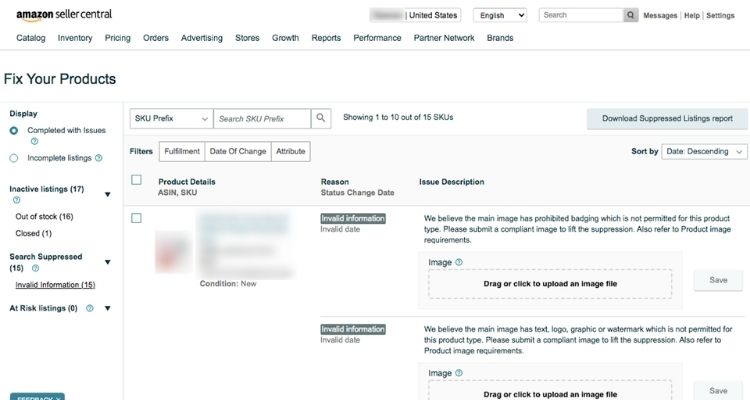Click Download Suppressed Listings report button

[667, 118]
